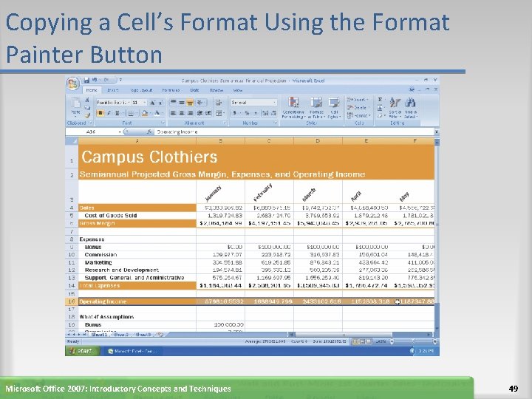Click the Insert Function fx icon
The height and width of the screenshot is (399, 532).
(149, 132)
